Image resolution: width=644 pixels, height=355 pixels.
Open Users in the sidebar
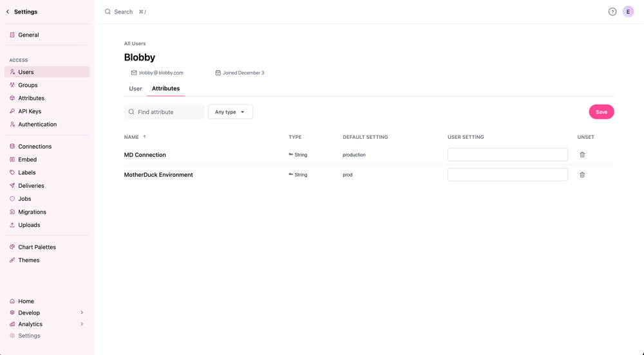pos(47,72)
